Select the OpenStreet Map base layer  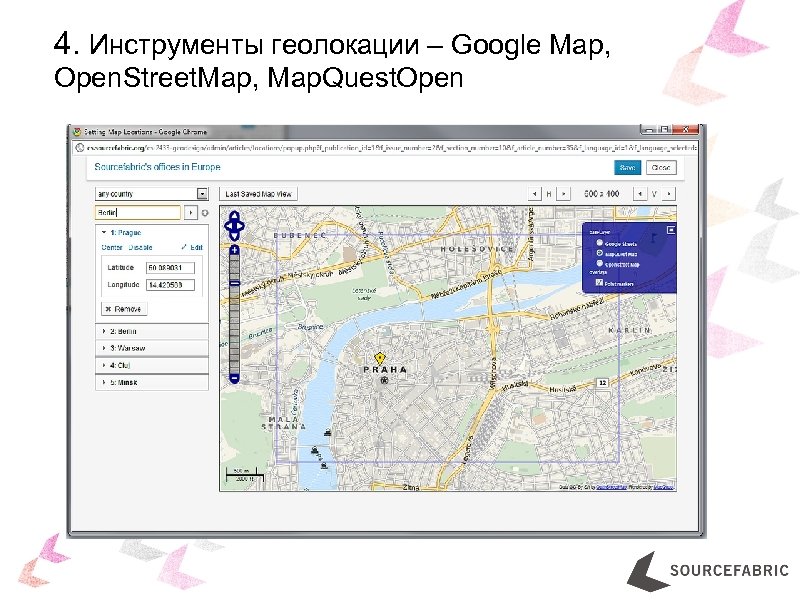click(x=600, y=263)
